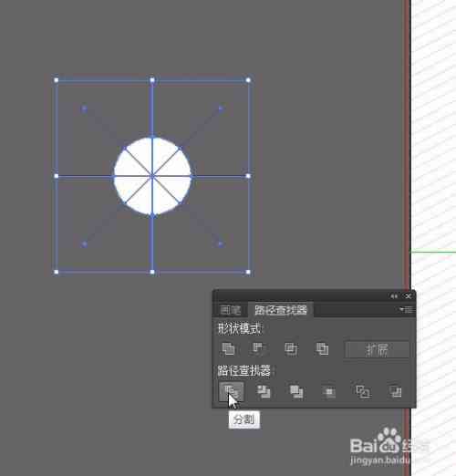Click the bottom-center bounding box handle
This screenshot has width=456, height=476.
click(x=152, y=272)
